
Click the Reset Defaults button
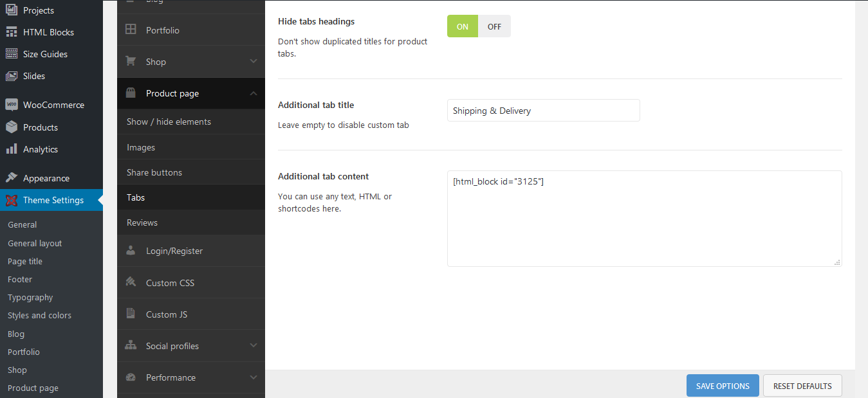tap(802, 386)
